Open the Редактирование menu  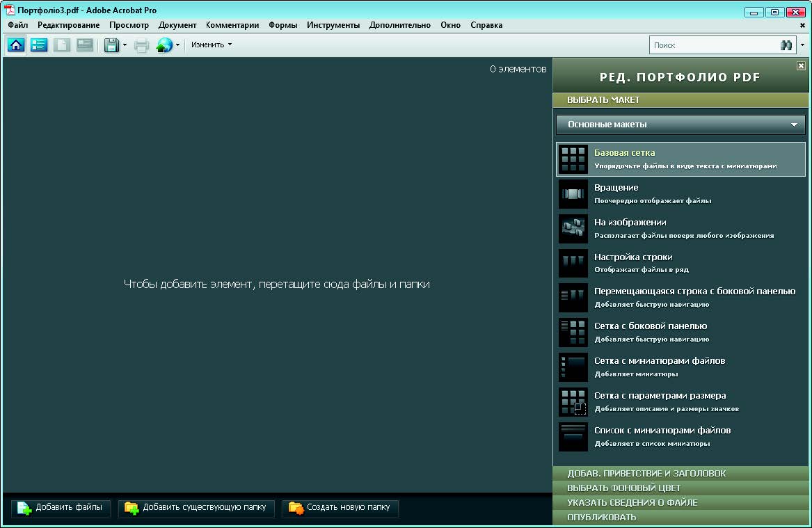[x=68, y=25]
